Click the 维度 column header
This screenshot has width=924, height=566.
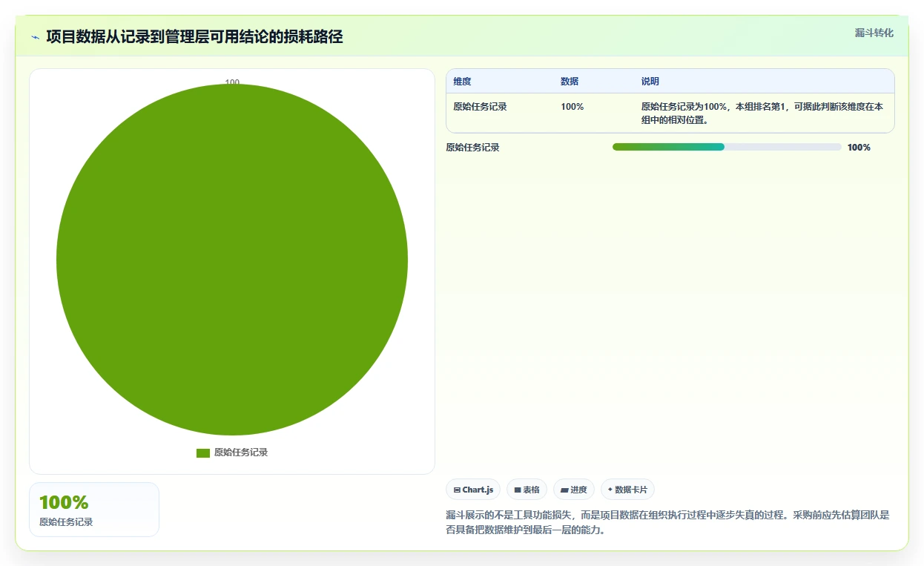click(462, 82)
